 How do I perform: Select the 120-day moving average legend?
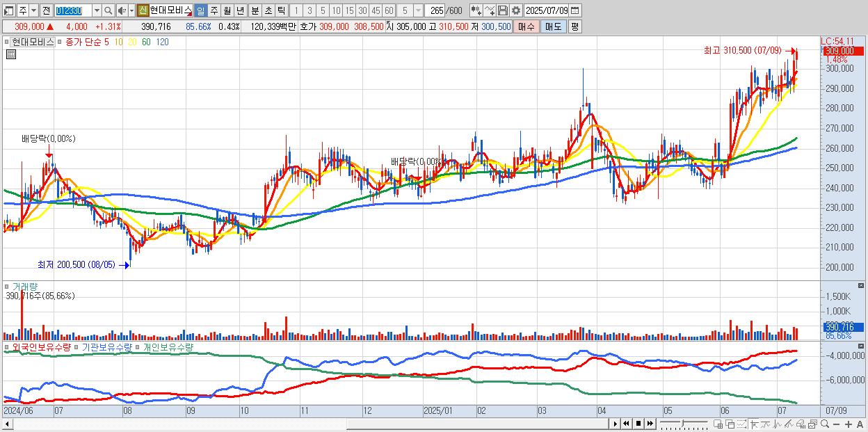(162, 42)
